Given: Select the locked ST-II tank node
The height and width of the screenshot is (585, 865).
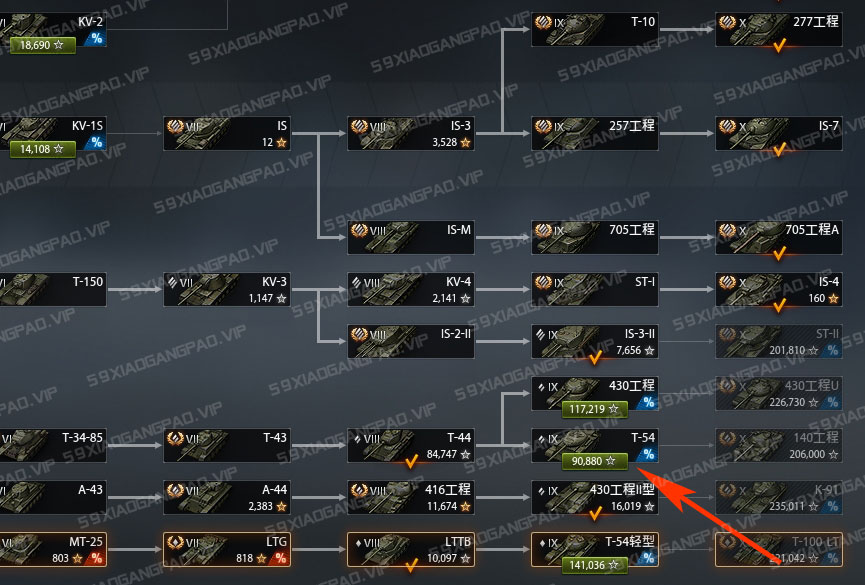Looking at the screenshot, I should [x=779, y=341].
